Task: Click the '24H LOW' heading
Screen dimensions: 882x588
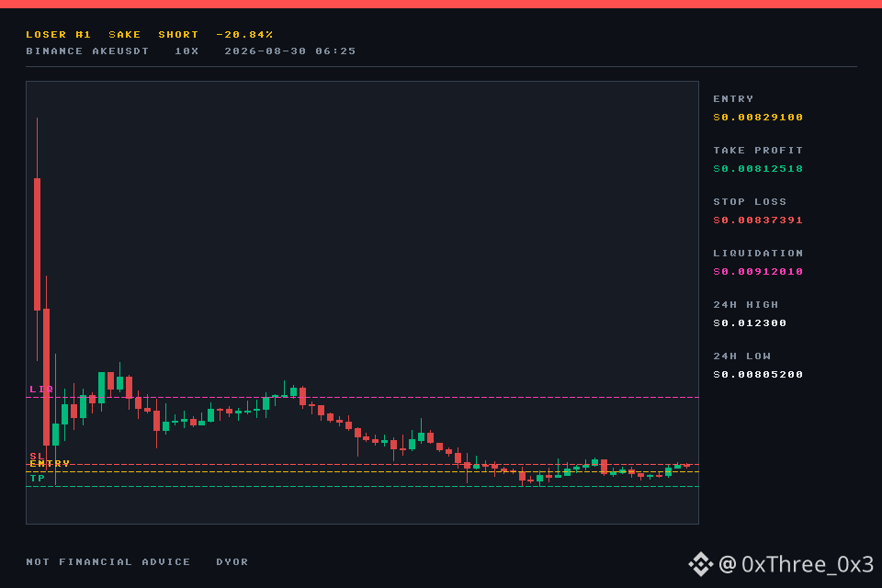Action: 742,356
